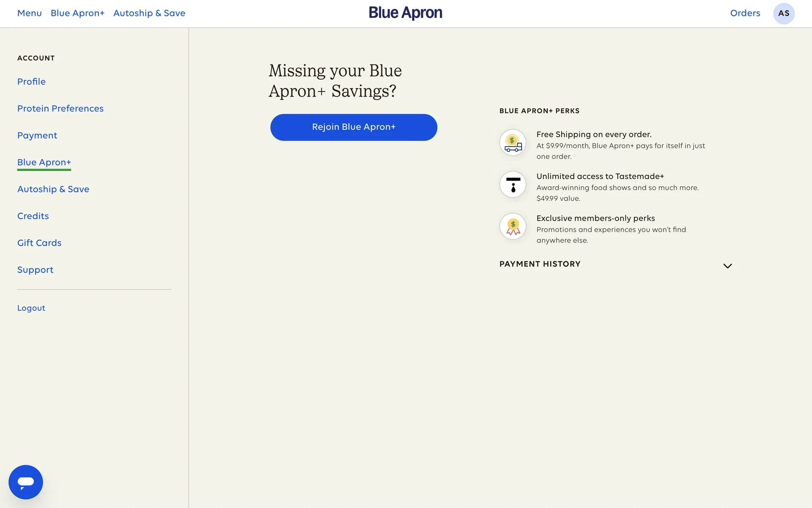The height and width of the screenshot is (508, 812).
Task: Click 'Exclusive members-only perks' text
Action: [595, 218]
